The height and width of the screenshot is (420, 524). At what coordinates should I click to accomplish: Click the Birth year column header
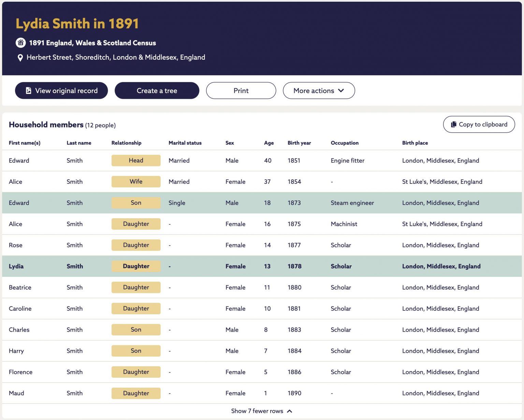299,143
